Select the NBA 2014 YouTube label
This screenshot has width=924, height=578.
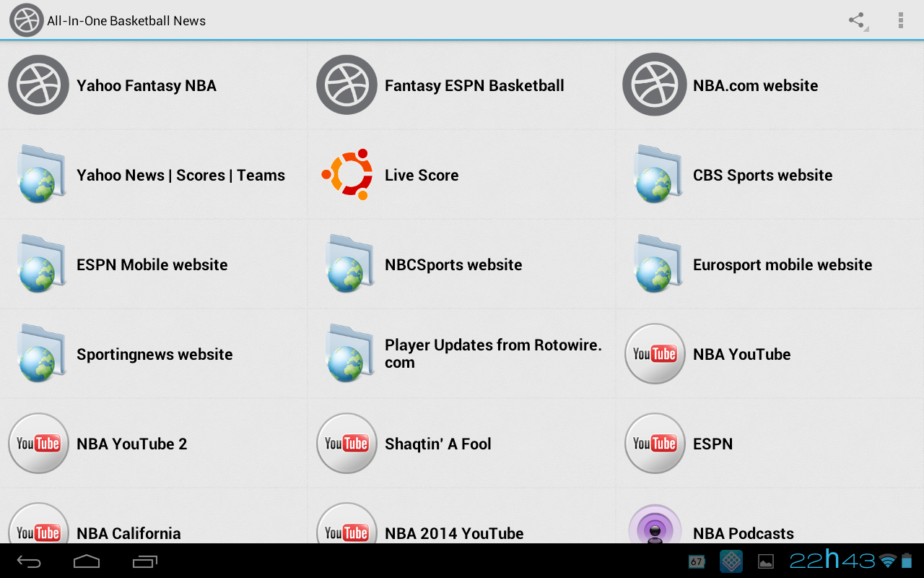[454, 533]
